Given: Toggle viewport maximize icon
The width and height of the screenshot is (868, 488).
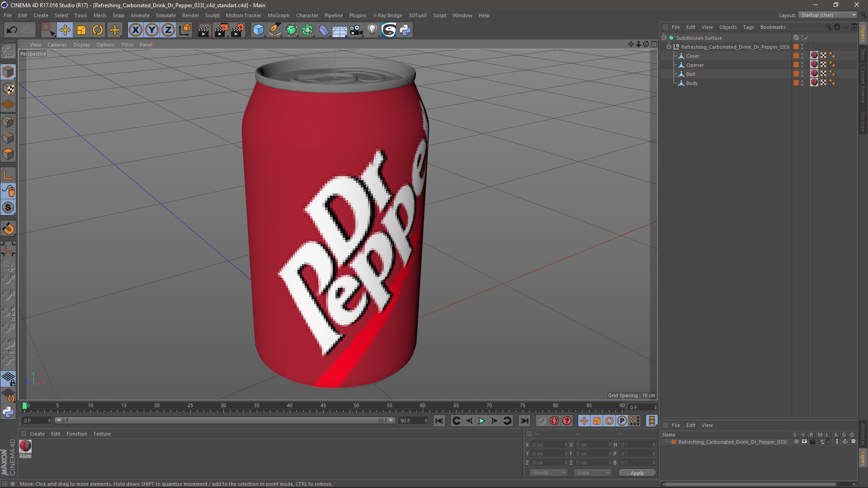Looking at the screenshot, I should (x=654, y=44).
